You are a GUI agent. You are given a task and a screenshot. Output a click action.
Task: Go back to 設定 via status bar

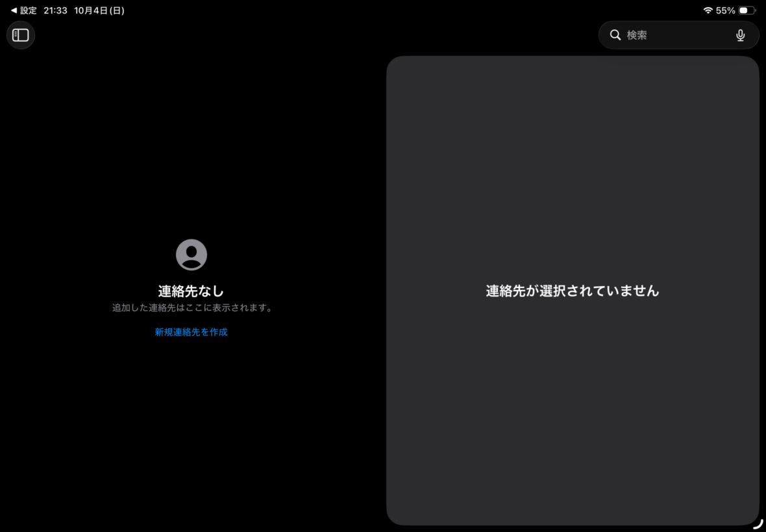click(24, 11)
